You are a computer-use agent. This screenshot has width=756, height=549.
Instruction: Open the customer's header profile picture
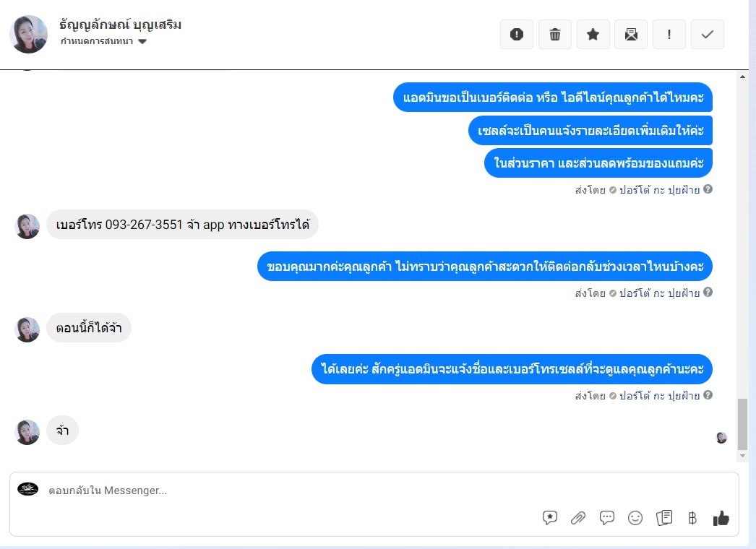coord(28,34)
